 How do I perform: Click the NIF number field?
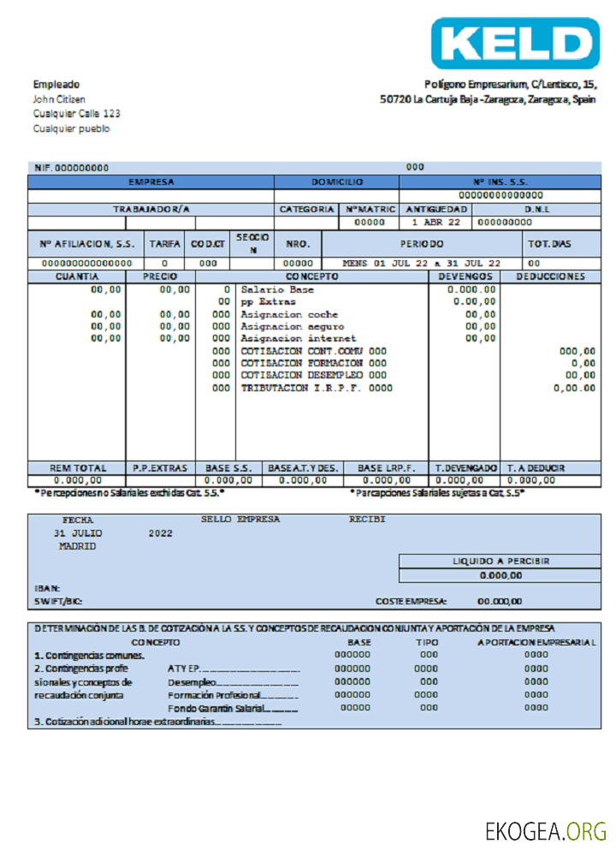click(71, 168)
